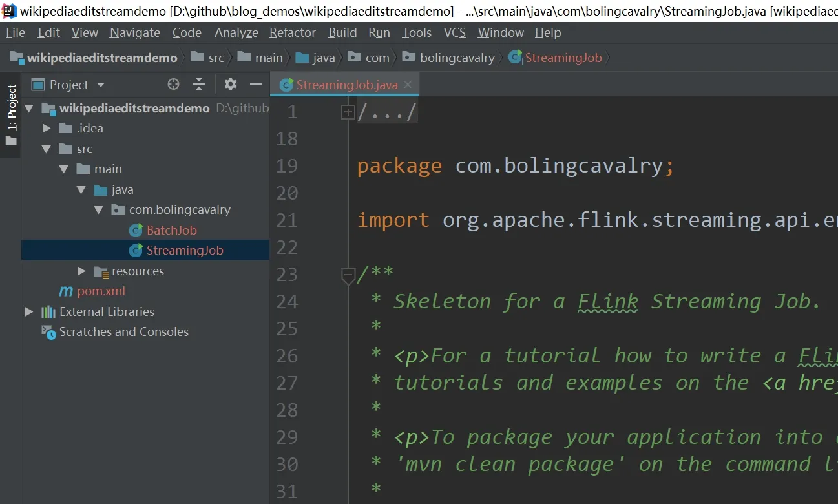Viewport: 838px width, 504px height.
Task: Select BatchJob in the project tree
Action: [x=171, y=230]
